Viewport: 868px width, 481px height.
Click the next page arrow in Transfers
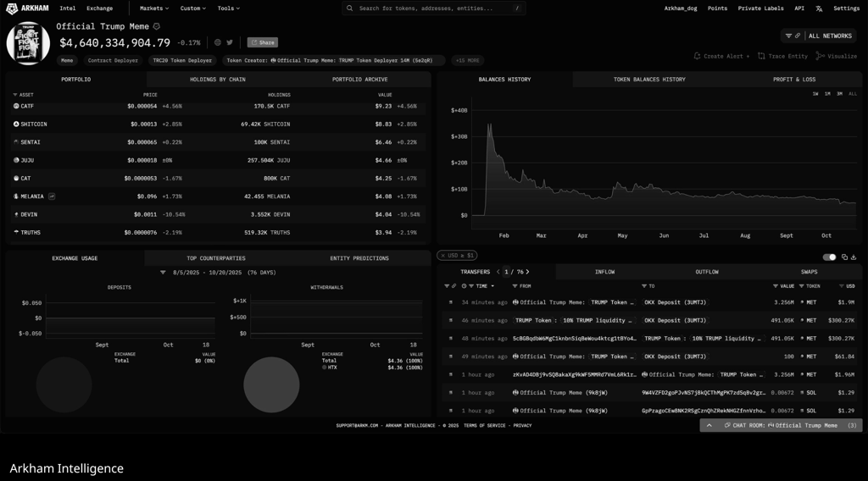point(527,272)
